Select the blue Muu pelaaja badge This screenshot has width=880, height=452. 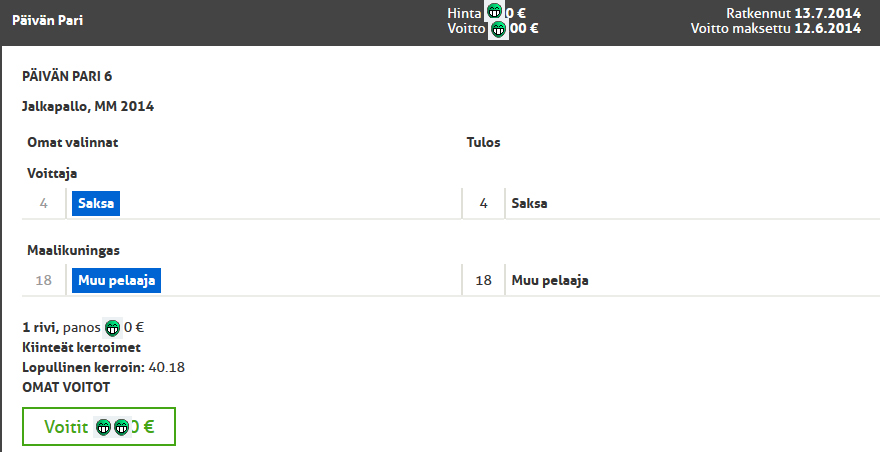(116, 280)
